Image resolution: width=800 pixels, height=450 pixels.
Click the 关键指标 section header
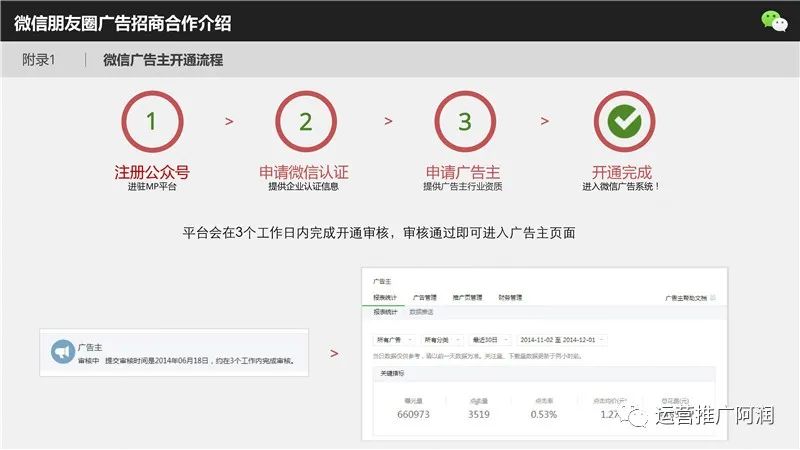tap(392, 373)
